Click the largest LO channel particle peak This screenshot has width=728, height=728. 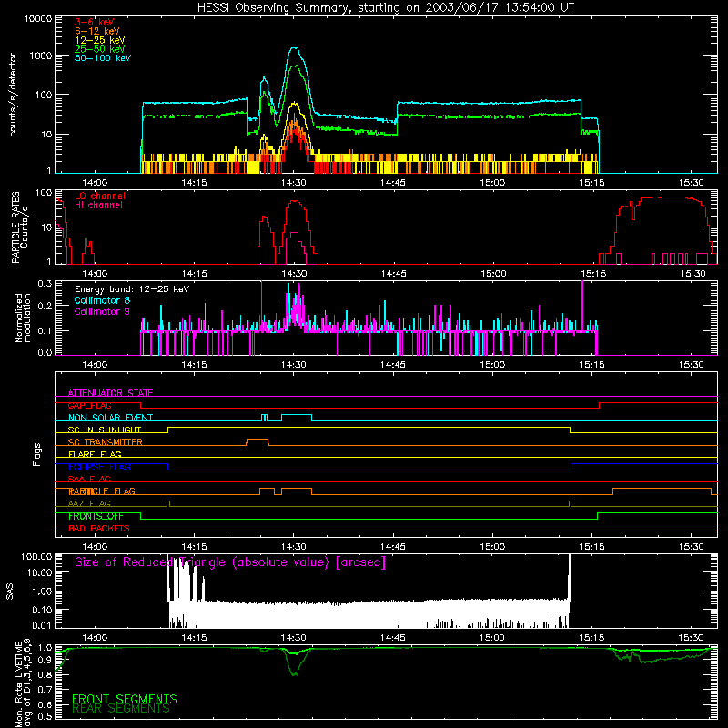(669, 197)
